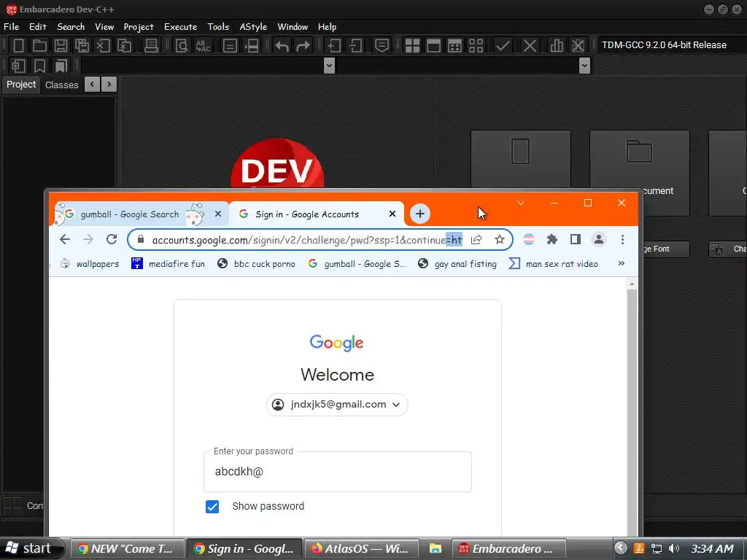Open the first empty combo box dropdown in Dev-C++
The image size is (747, 560).
click(x=329, y=65)
